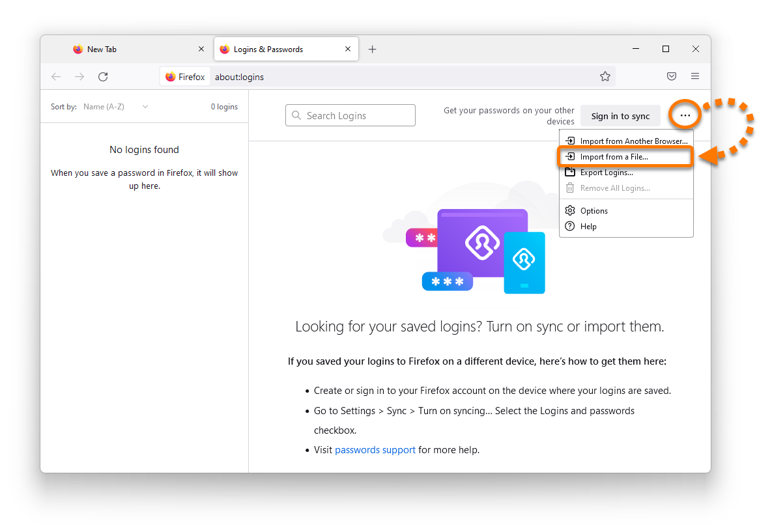The image size is (757, 532).
Task: Open Options from the logins menu
Action: [626, 211]
